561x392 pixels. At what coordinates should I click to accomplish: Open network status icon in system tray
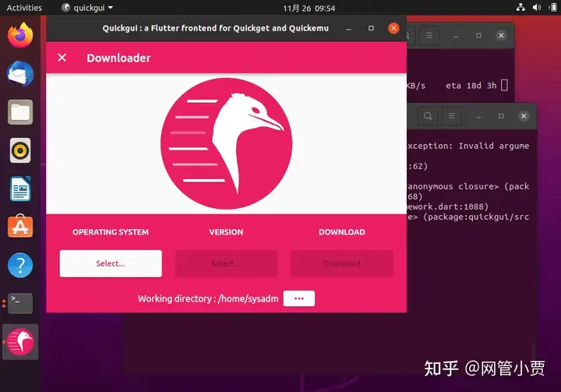(520, 7)
